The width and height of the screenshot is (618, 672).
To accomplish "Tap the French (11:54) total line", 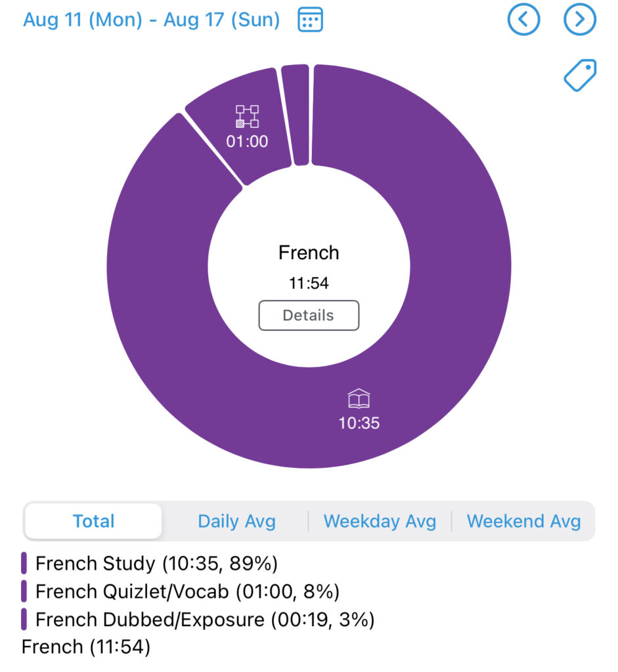I will point(86,647).
